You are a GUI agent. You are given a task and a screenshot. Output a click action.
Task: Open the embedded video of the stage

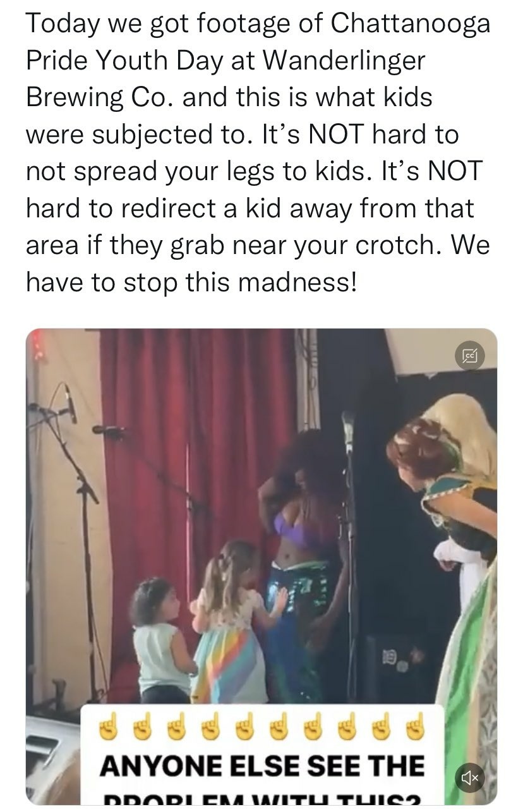point(261,566)
